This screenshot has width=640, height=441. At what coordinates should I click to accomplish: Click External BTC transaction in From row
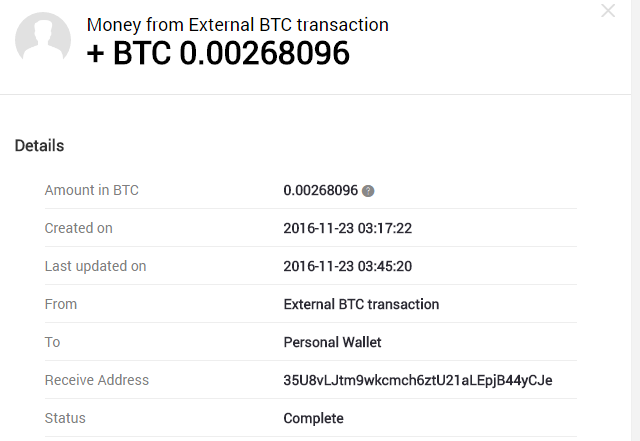pyautogui.click(x=361, y=304)
